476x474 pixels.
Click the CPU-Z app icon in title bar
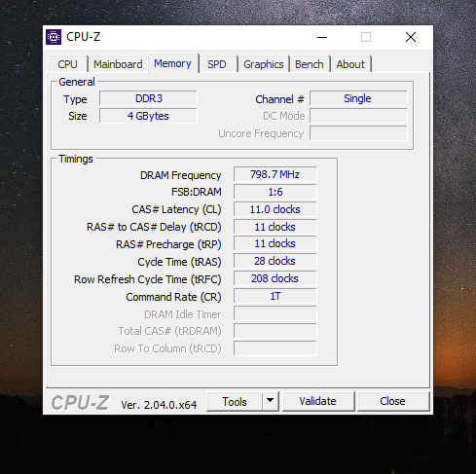54,37
